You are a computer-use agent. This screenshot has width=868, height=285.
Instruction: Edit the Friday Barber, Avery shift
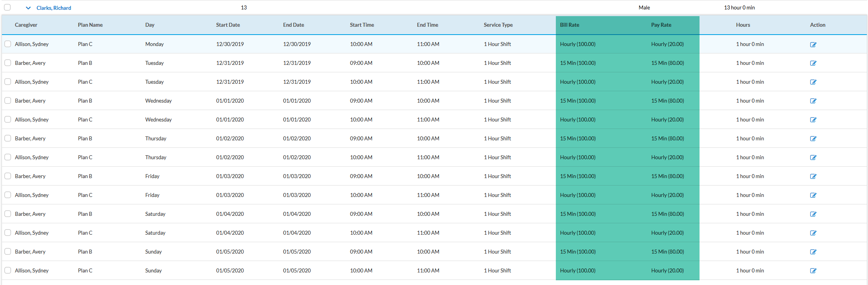(x=813, y=177)
